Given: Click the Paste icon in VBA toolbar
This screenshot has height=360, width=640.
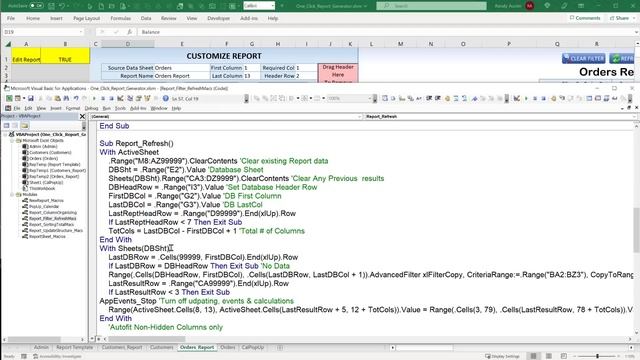Looking at the screenshot, I should pos(58,98).
